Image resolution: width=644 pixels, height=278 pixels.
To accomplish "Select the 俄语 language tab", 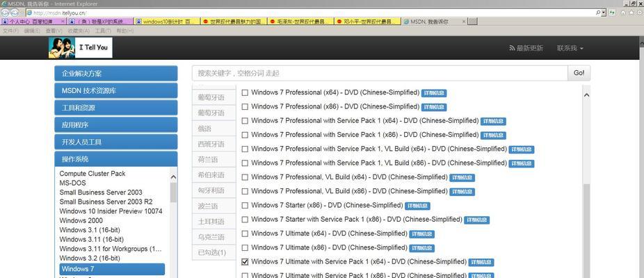I will pyautogui.click(x=214, y=129).
